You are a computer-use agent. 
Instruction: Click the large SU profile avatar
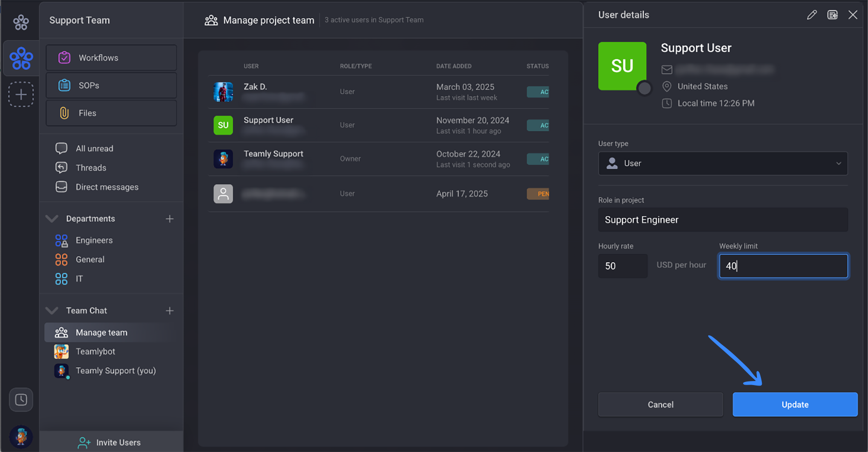coord(622,66)
